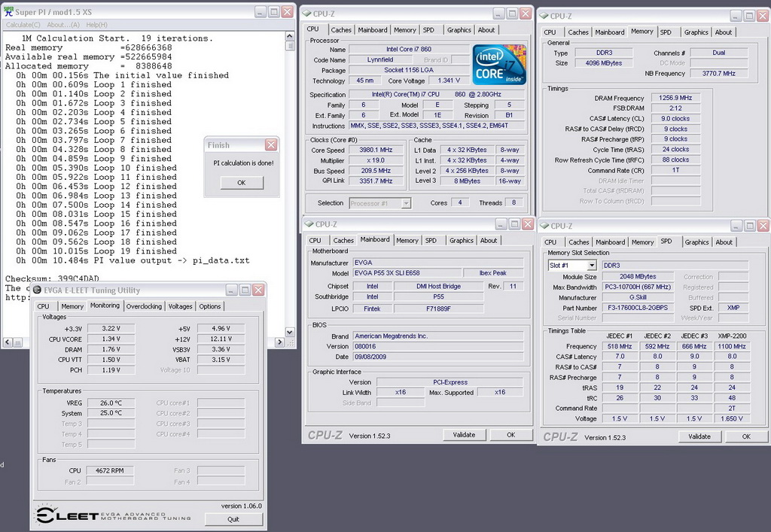
Task: Click the E-LEET title bar icon
Action: tap(37, 290)
